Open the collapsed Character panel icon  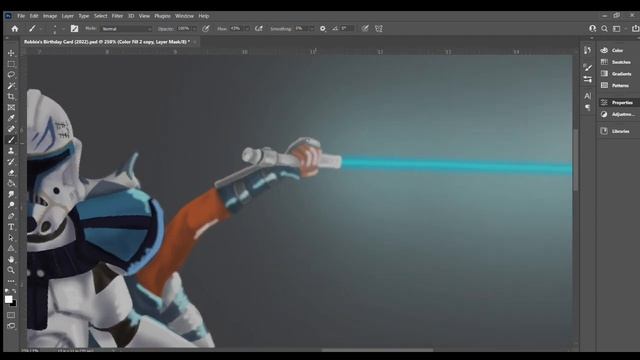point(587,96)
